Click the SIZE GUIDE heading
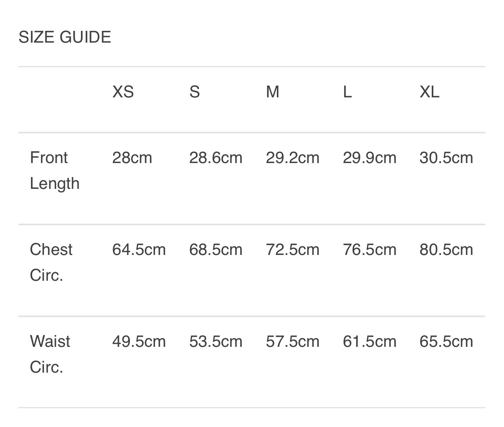 pos(65,37)
